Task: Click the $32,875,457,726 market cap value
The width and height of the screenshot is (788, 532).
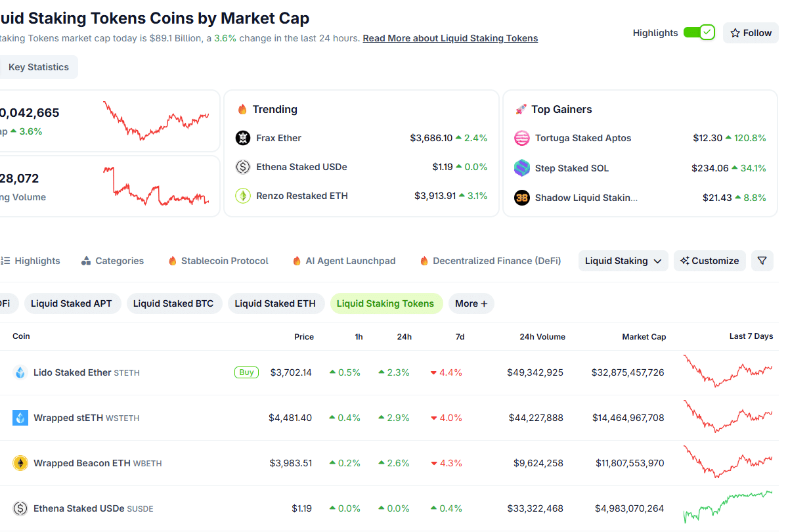Action: pyautogui.click(x=628, y=372)
